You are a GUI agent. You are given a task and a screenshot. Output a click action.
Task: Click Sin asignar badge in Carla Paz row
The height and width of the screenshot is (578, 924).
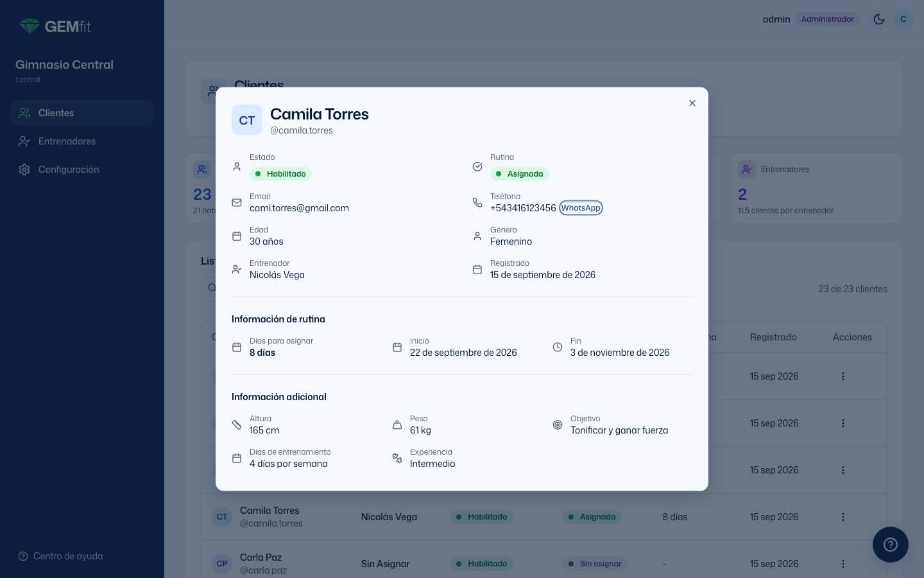click(595, 564)
